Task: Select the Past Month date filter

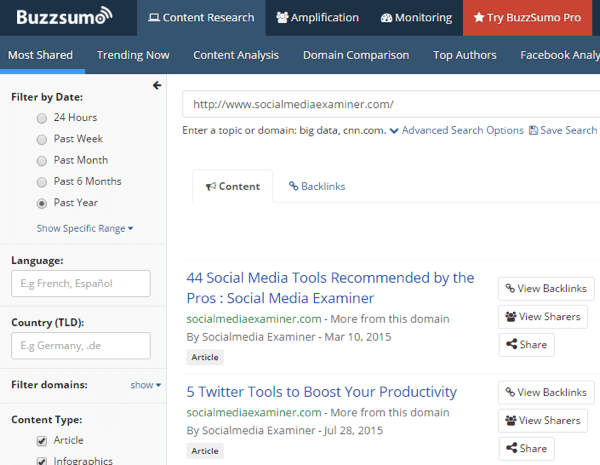Action: 42,161
